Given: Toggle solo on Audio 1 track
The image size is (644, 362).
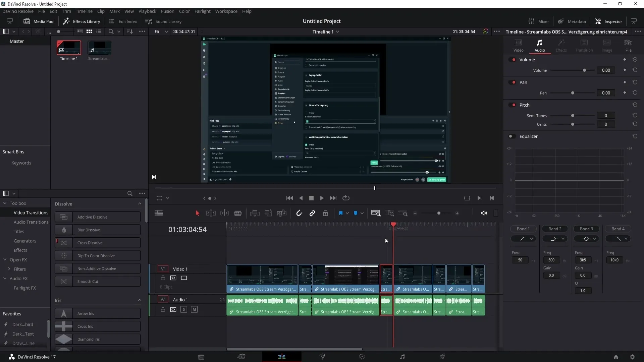Looking at the screenshot, I should point(184,309).
